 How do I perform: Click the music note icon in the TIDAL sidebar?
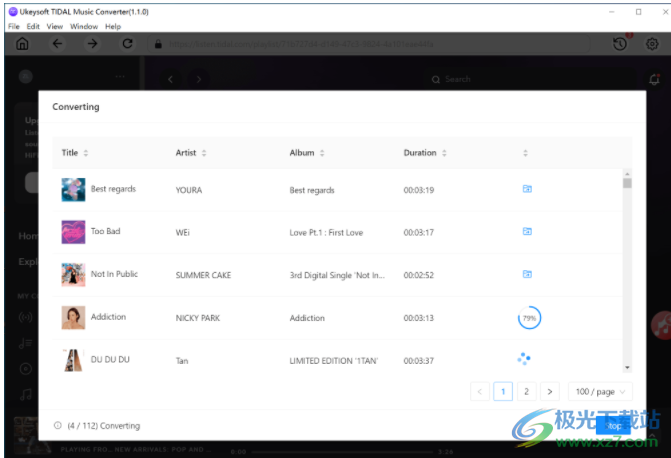(26, 394)
